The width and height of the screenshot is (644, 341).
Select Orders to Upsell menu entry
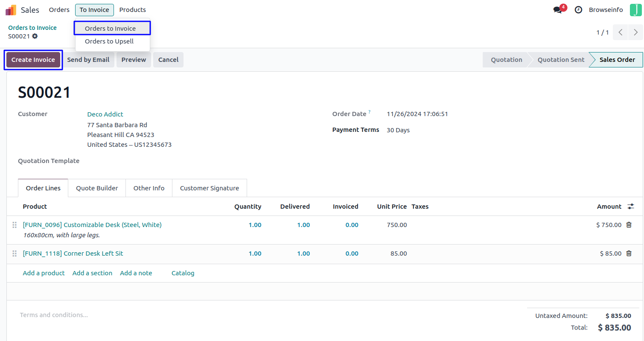(x=109, y=41)
